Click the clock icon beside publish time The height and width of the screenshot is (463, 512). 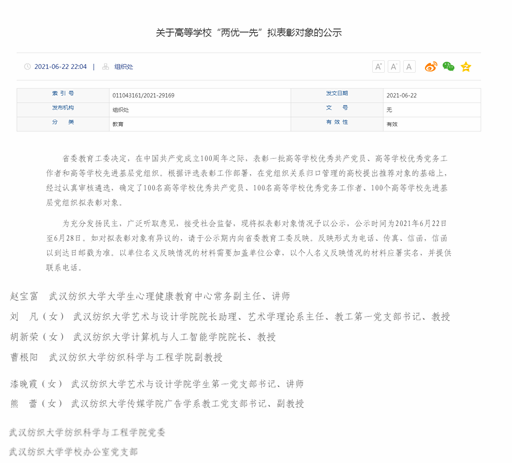(x=27, y=67)
